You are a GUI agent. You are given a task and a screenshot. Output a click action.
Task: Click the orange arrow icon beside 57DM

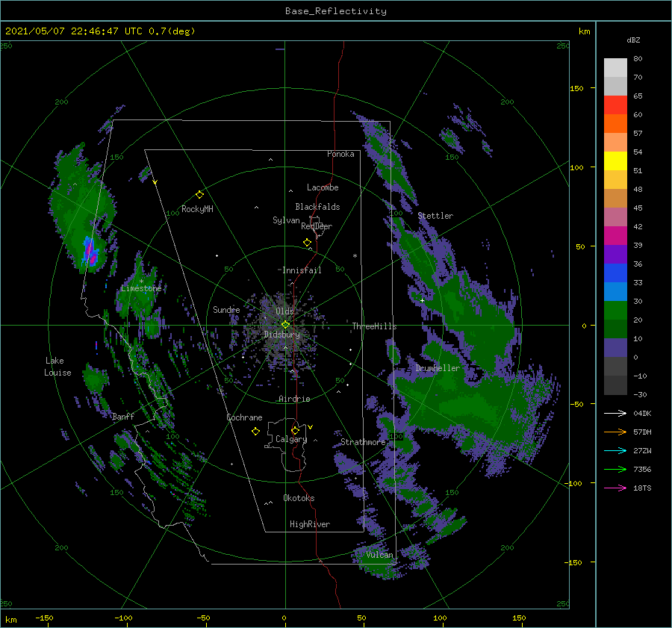pyautogui.click(x=615, y=432)
